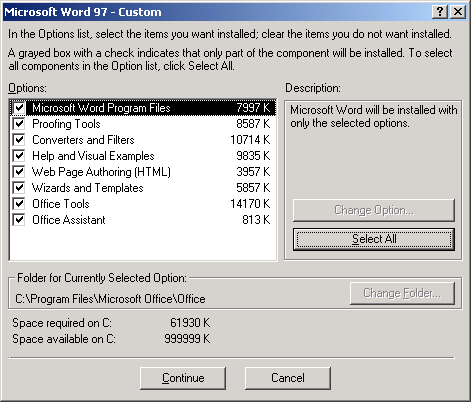Image resolution: width=471 pixels, height=402 pixels.
Task: Select Wizards and Templates label
Action: 88,188
